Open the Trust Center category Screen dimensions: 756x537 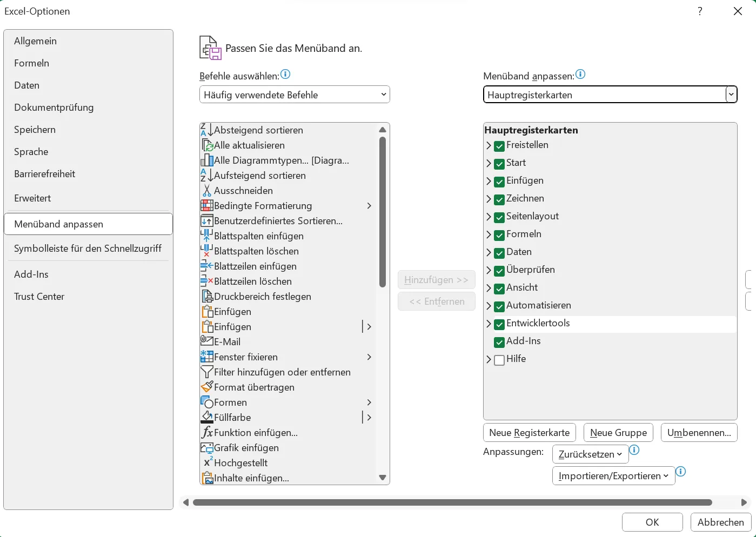[x=88, y=297]
